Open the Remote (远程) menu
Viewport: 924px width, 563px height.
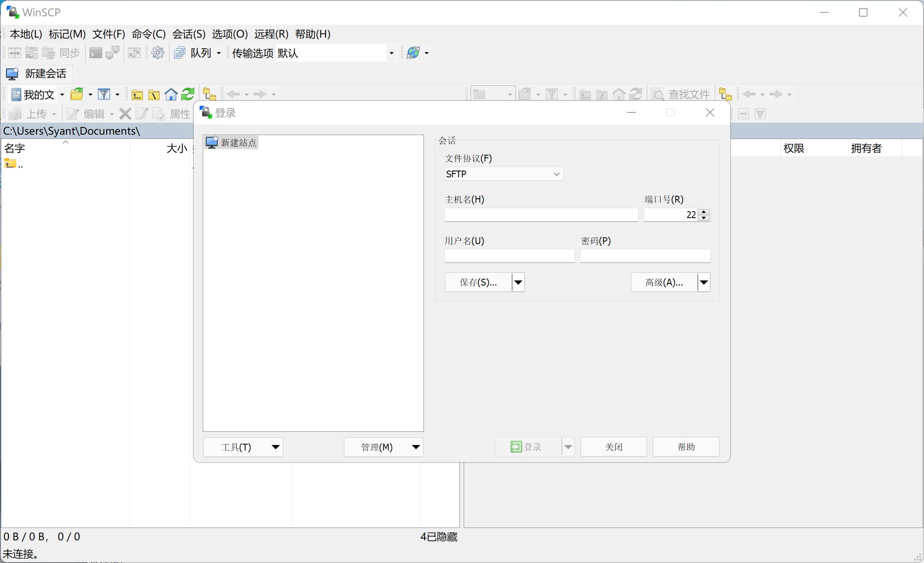click(x=271, y=34)
